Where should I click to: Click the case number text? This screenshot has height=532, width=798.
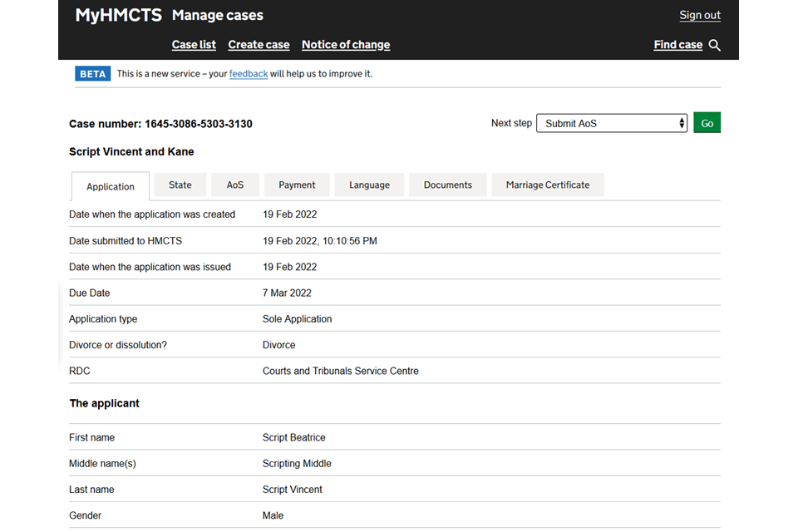(160, 124)
